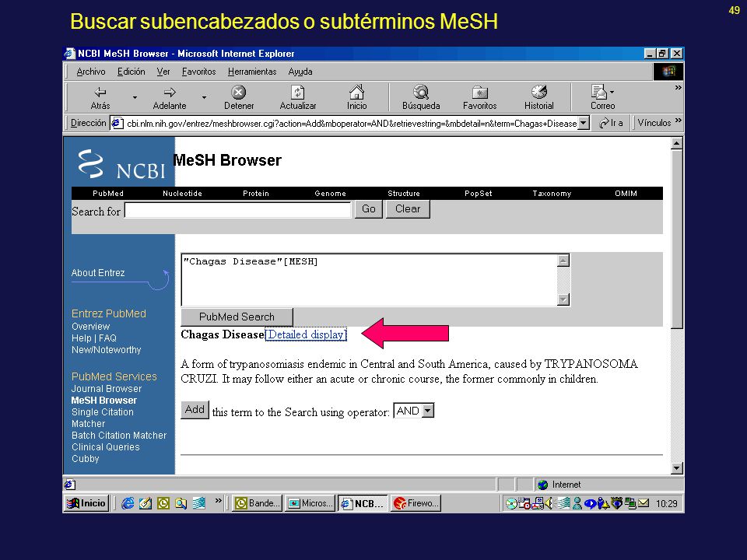Click the Structure database tab
The width and height of the screenshot is (747, 560).
click(404, 194)
